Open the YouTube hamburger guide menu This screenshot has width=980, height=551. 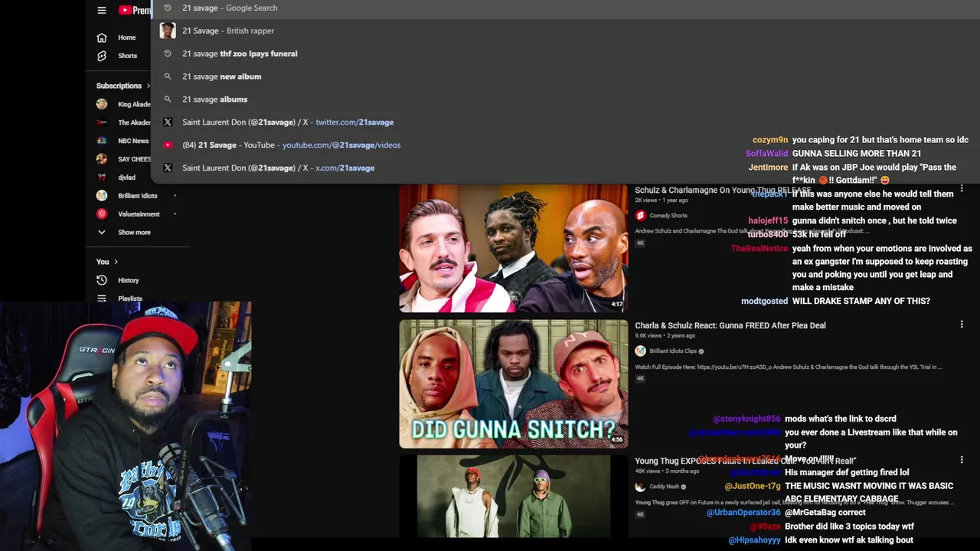click(x=102, y=10)
